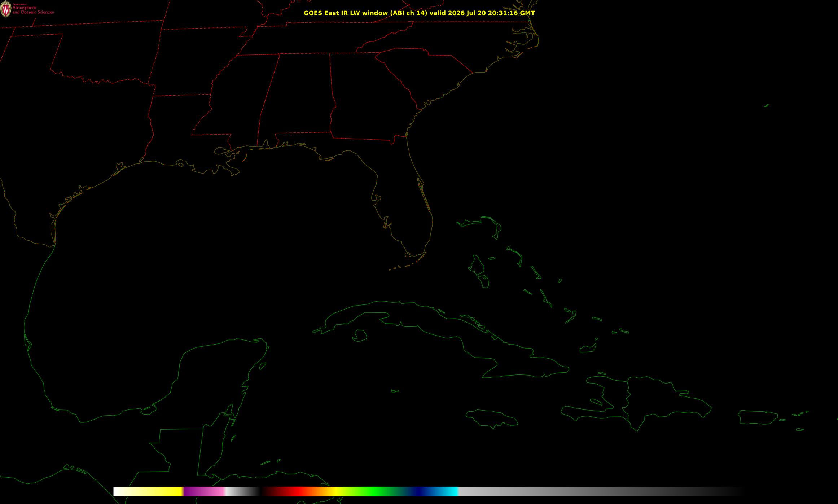Open the Atmospheric and Oceanic Sciences link
Image resolution: width=838 pixels, height=504 pixels.
(33, 10)
